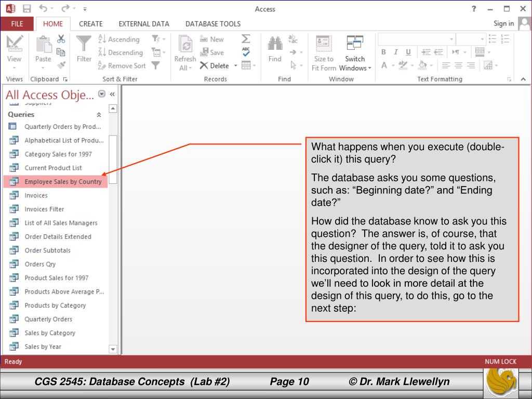This screenshot has height=399, width=532.
Task: Click the Copy icon in Clipboard group
Action: (x=61, y=52)
